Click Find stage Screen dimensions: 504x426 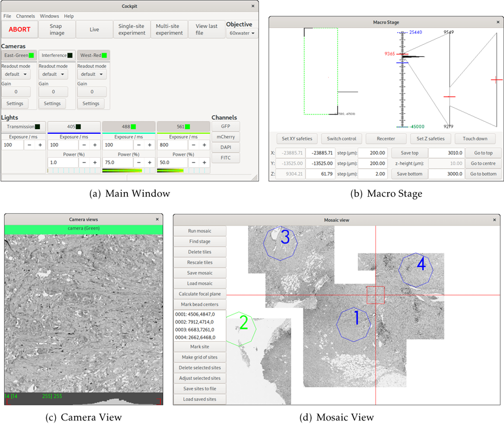click(x=200, y=242)
